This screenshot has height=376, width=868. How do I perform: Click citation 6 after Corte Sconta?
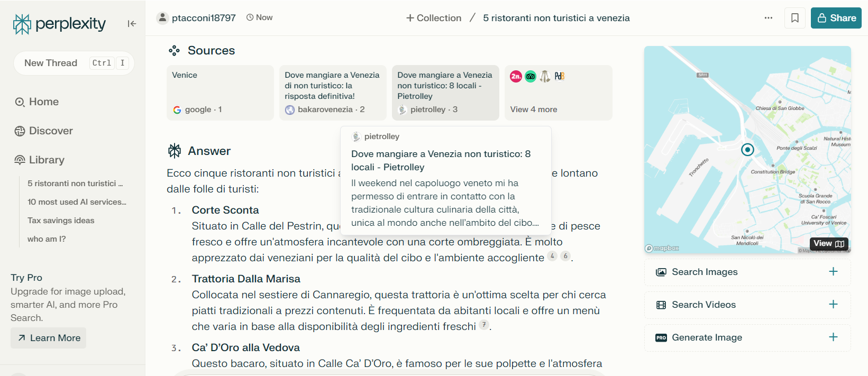[565, 256]
